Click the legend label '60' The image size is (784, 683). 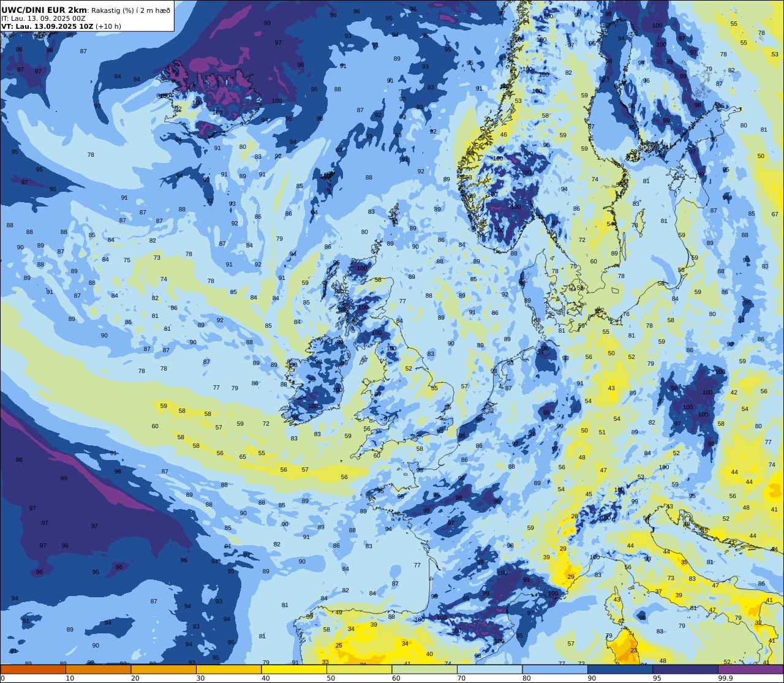click(396, 678)
